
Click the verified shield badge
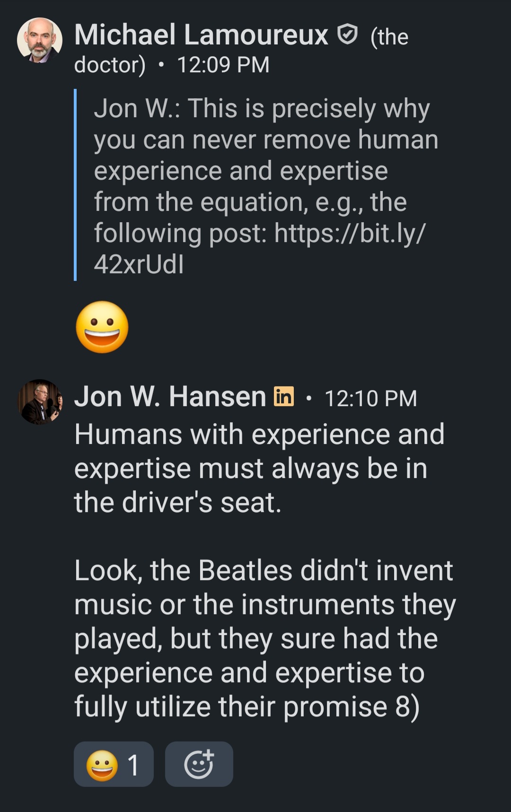[347, 35]
